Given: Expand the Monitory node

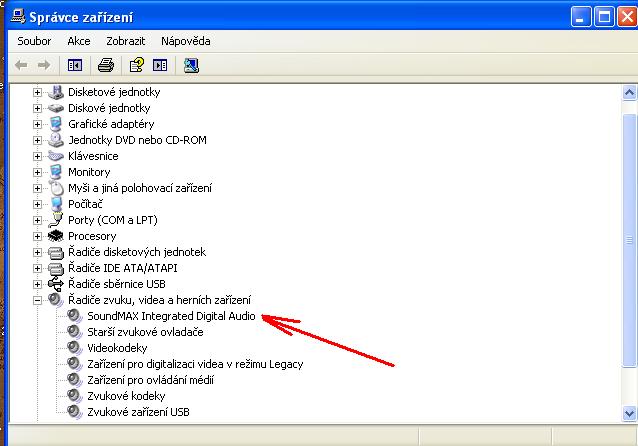Looking at the screenshot, I should (x=37, y=172).
